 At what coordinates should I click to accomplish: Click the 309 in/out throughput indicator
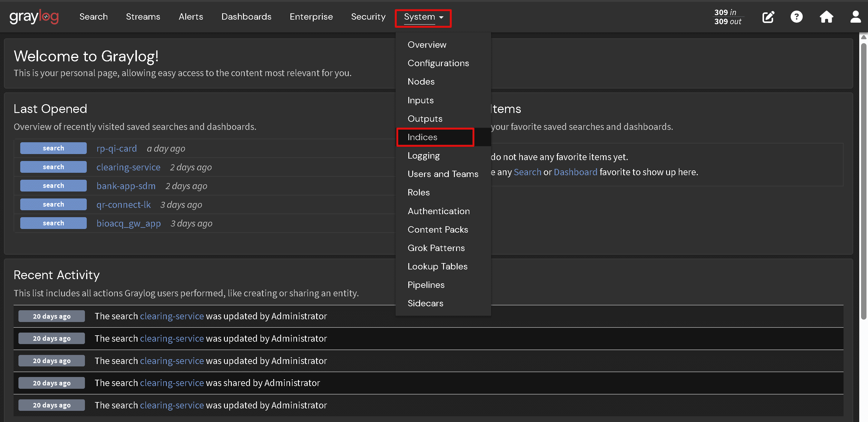tap(728, 17)
